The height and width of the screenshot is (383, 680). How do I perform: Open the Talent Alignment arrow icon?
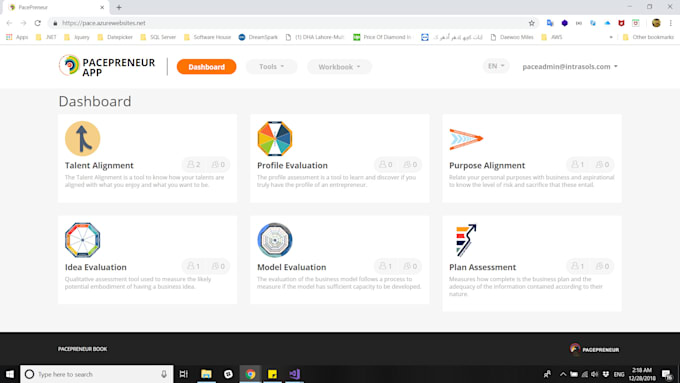[x=82, y=138]
